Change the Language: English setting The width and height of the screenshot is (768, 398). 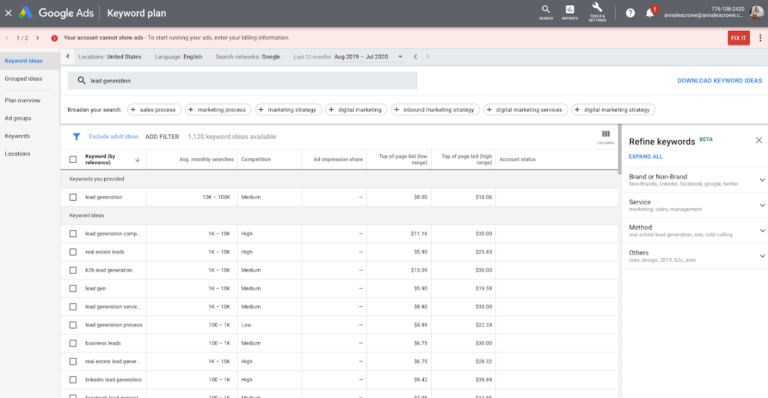(178, 57)
